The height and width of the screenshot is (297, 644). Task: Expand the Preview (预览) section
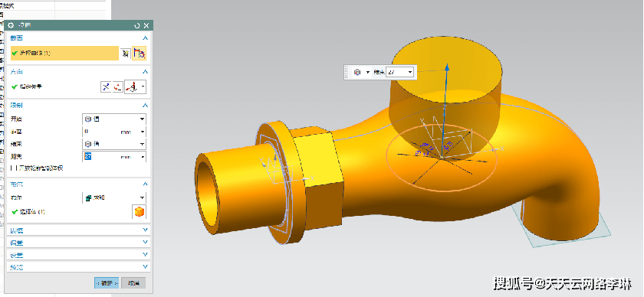pyautogui.click(x=78, y=267)
